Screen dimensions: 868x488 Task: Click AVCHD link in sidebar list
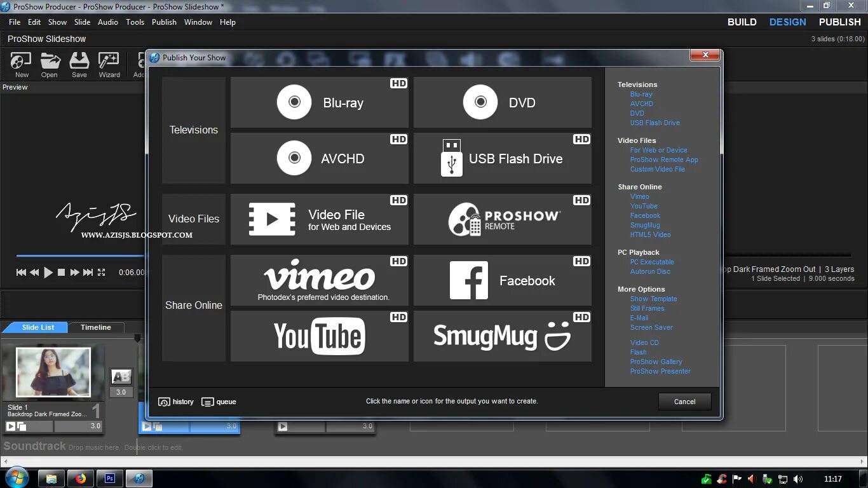[641, 104]
